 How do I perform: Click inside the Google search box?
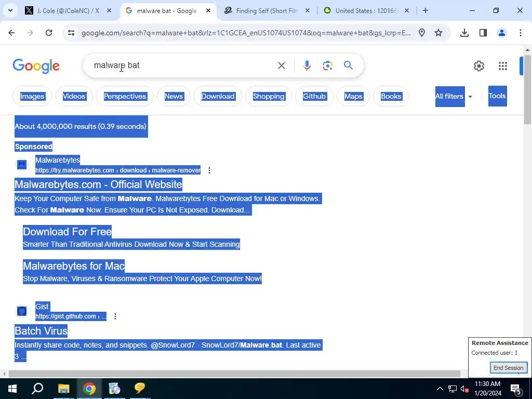click(183, 65)
